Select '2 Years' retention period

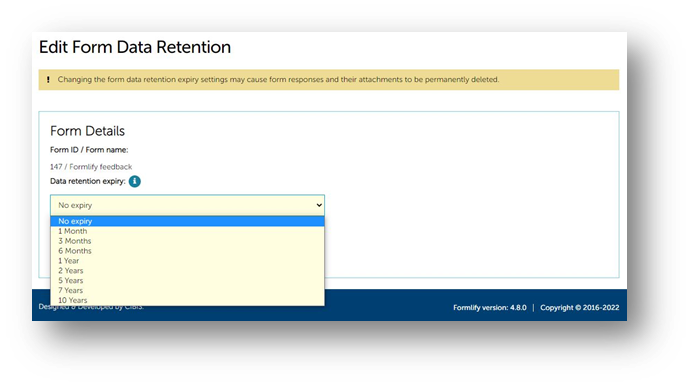[x=188, y=270]
